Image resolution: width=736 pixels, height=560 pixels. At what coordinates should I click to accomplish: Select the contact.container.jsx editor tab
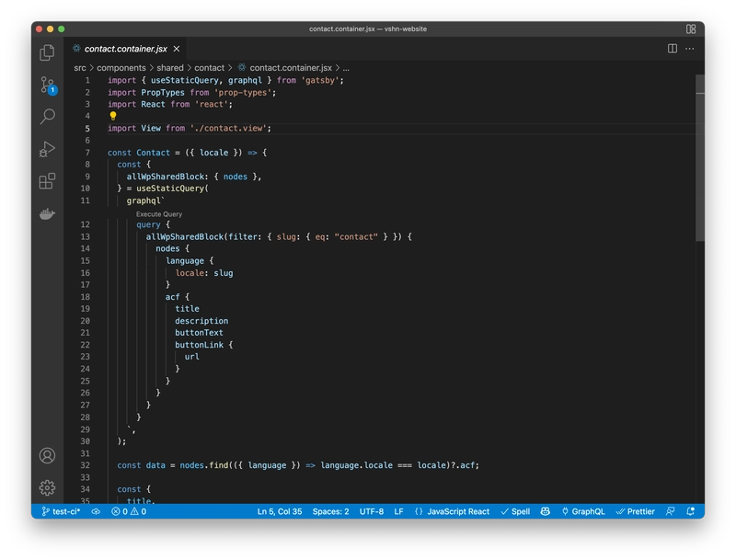126,49
